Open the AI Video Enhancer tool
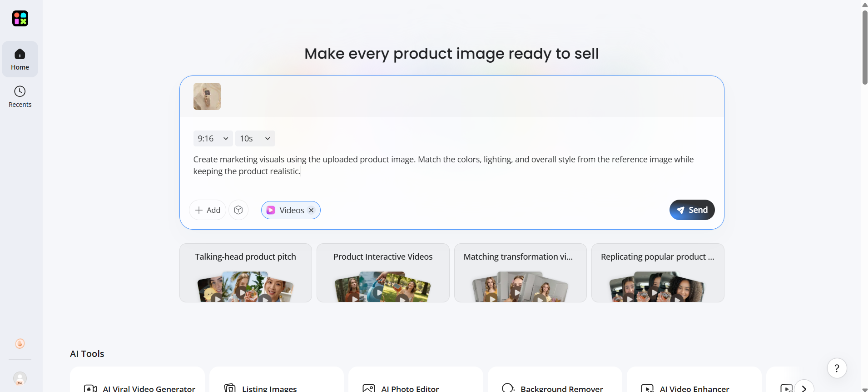Viewport: 868px width, 392px height. pos(694,380)
